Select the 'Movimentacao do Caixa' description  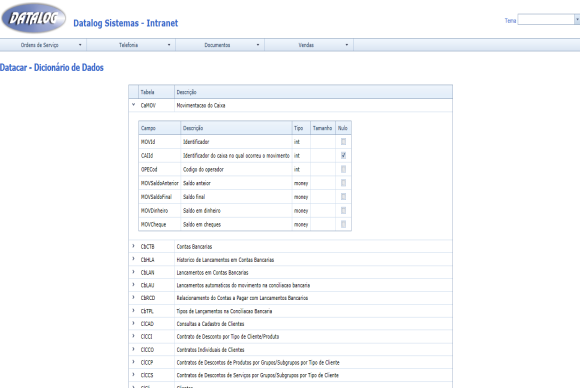tap(313, 105)
